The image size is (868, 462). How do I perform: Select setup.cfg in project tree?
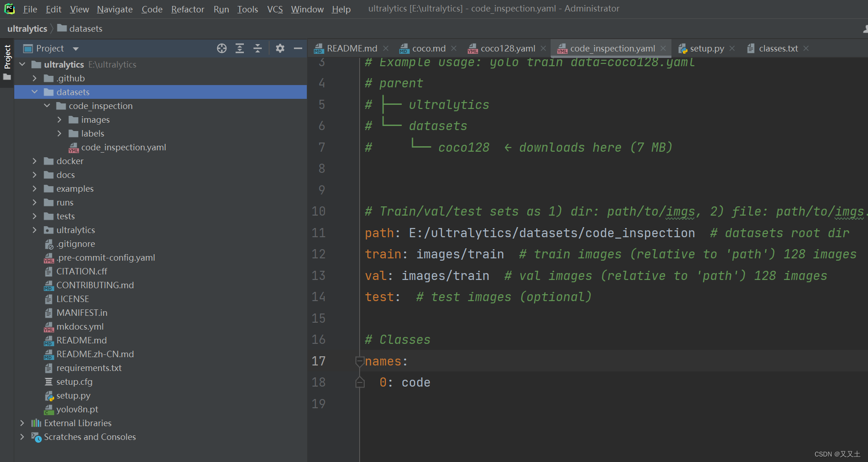click(74, 382)
